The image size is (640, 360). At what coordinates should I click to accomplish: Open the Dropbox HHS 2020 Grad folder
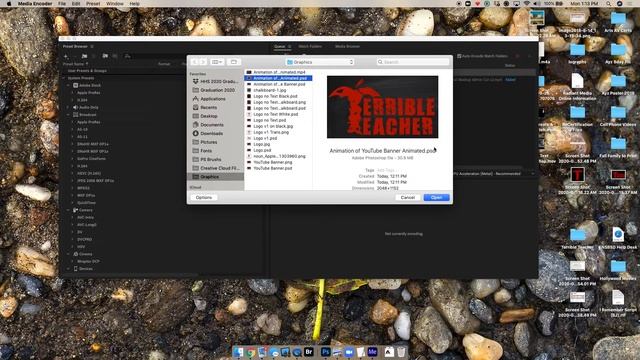(x=216, y=82)
